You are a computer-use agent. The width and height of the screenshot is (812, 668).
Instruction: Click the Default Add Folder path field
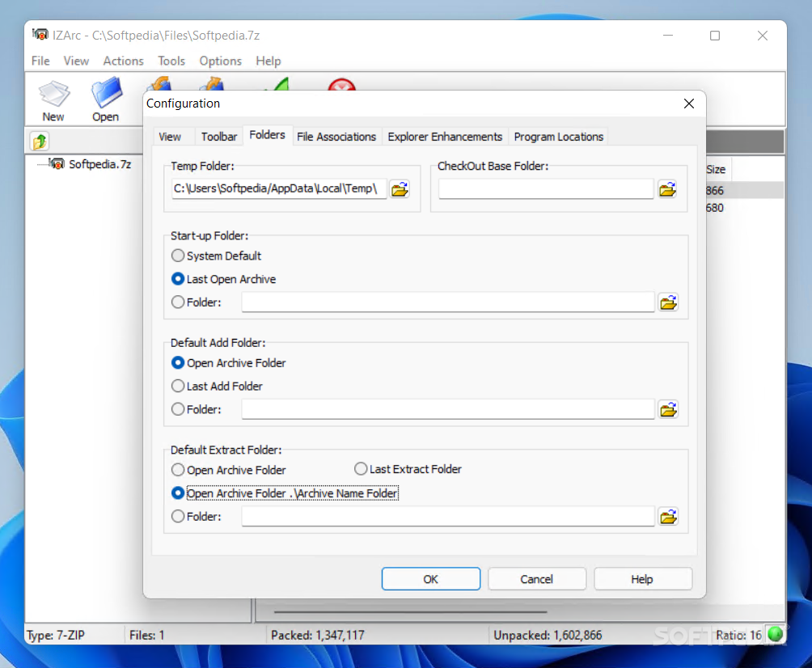click(x=448, y=409)
